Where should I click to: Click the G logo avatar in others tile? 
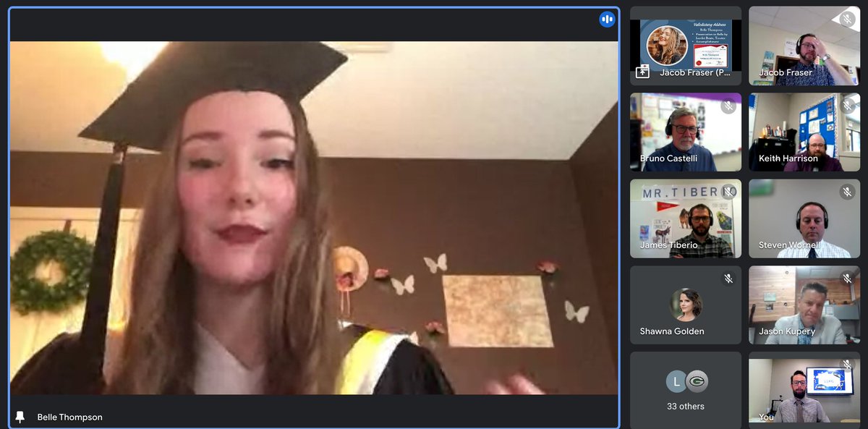pos(697,381)
